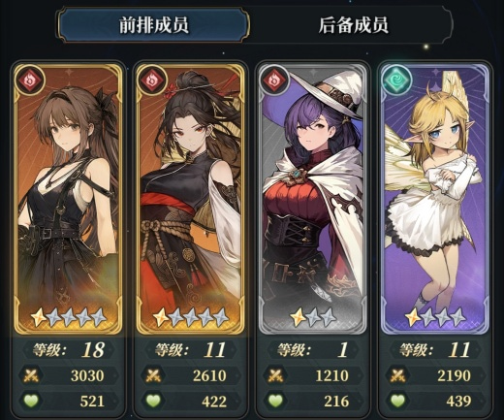
Task: Click fire element icon on black-haired character card
Action: point(152,80)
